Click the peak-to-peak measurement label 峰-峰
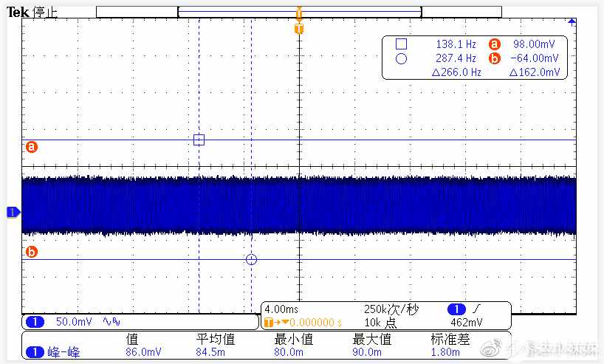Viewport: 604px width, 364px height. (64, 352)
